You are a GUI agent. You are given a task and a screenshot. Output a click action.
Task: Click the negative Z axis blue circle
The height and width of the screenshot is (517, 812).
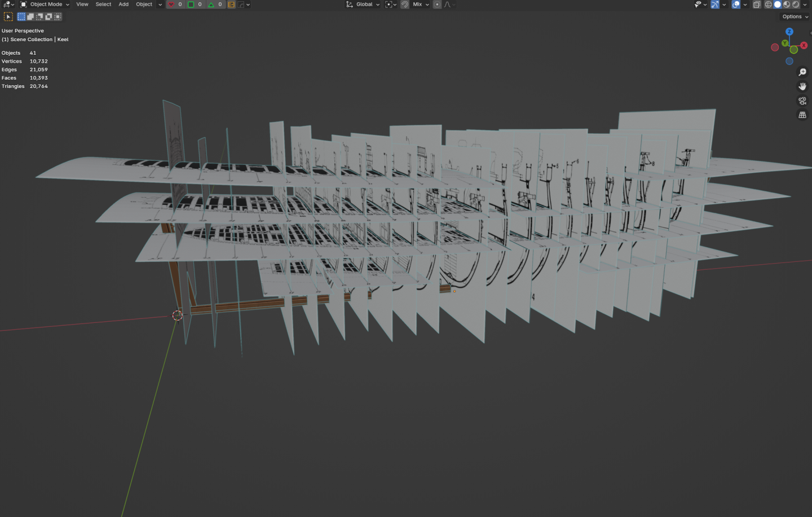(789, 61)
